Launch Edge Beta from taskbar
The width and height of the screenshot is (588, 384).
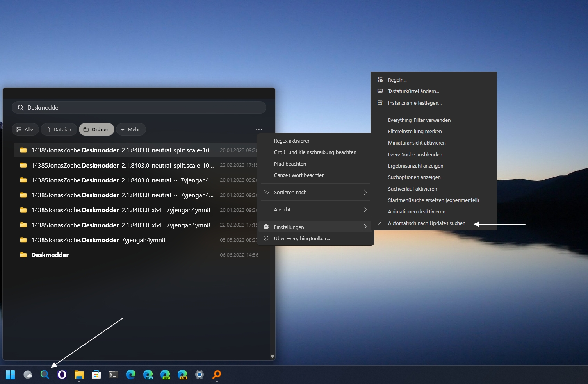(x=148, y=375)
